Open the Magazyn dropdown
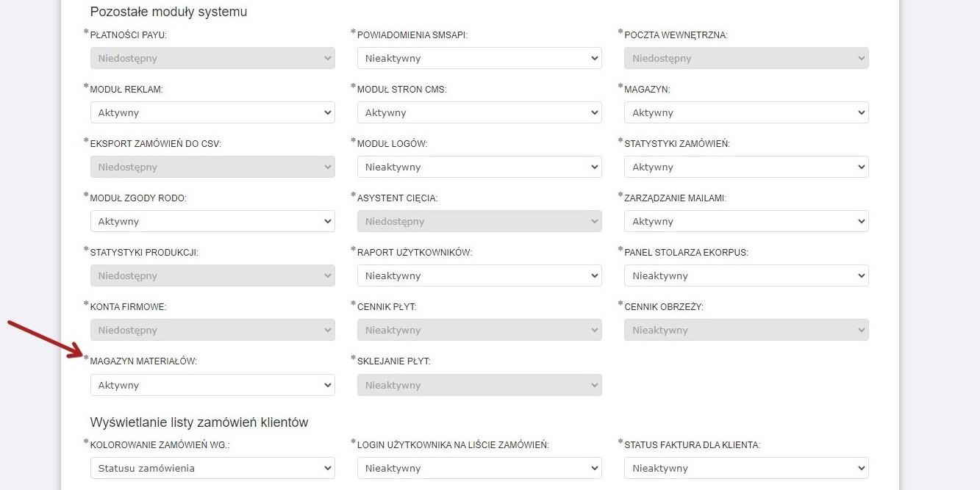The width and height of the screenshot is (980, 490). [745, 112]
